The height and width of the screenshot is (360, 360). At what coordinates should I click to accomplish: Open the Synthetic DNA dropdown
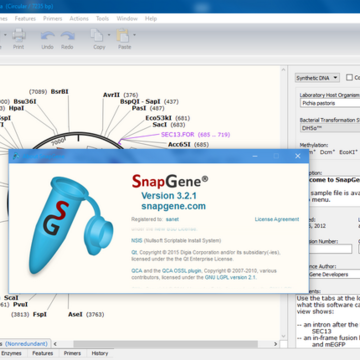[317, 78]
